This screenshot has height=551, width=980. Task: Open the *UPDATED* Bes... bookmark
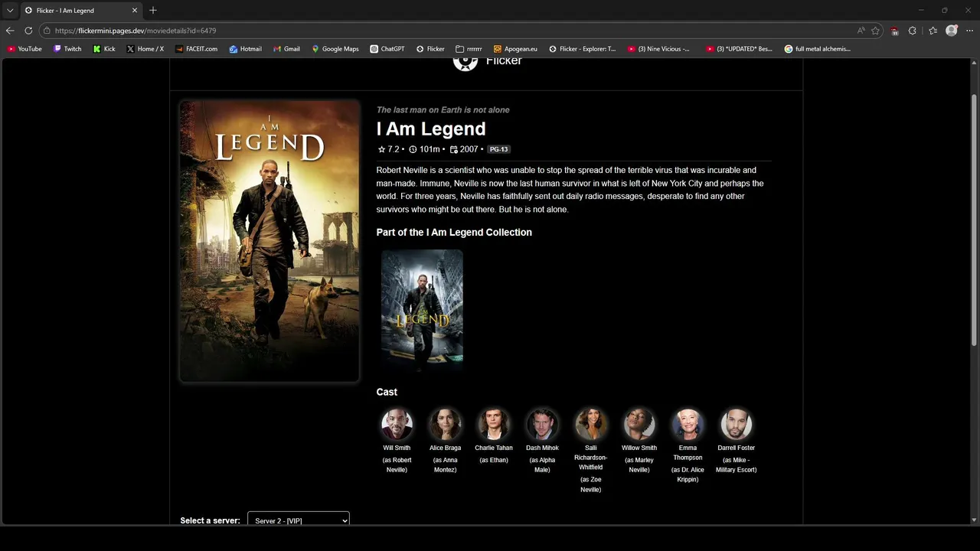(739, 49)
